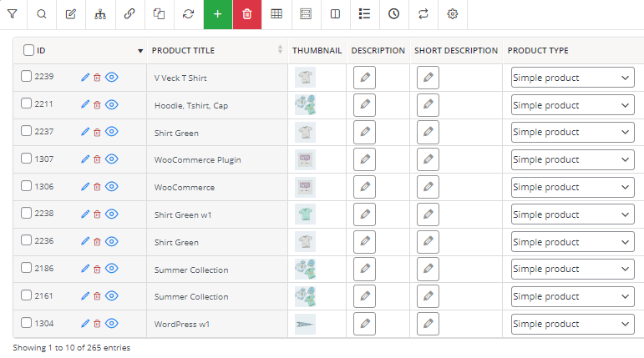Delete product 2238 with row trash icon
644x358 pixels.
coord(97,214)
